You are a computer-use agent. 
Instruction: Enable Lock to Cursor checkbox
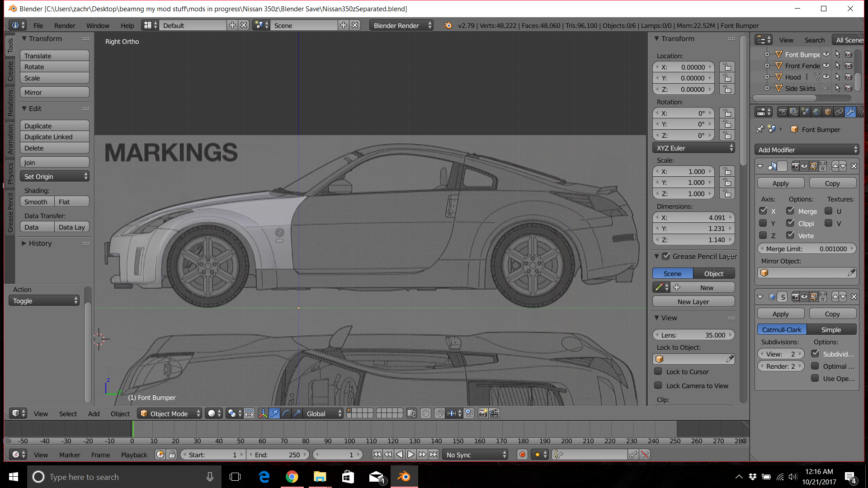coord(658,371)
